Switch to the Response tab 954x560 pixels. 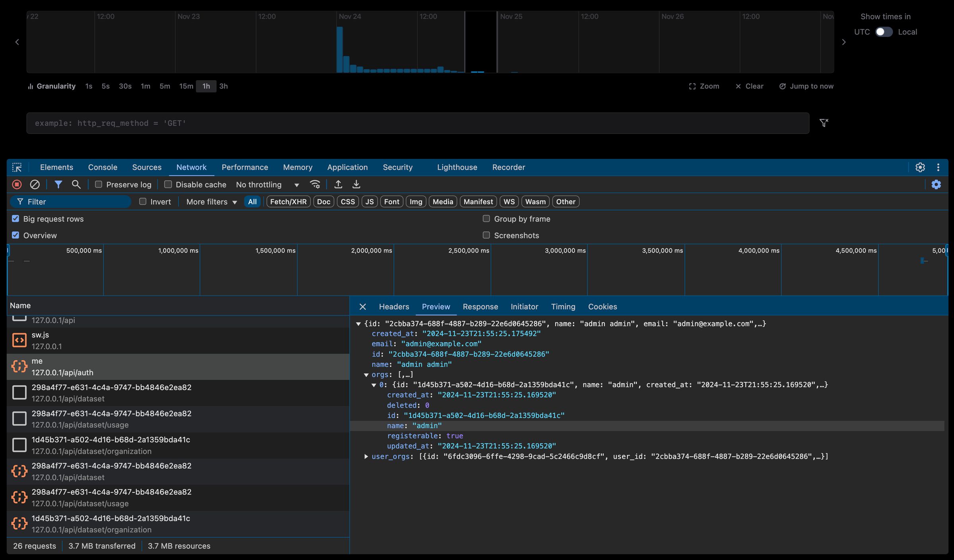480,307
